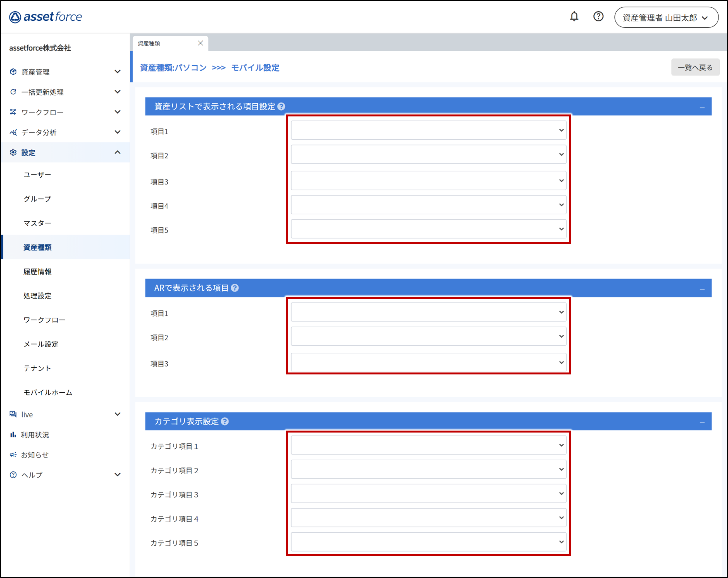The width and height of the screenshot is (728, 578).
Task: Expand the live sidebar menu
Action: (x=118, y=414)
